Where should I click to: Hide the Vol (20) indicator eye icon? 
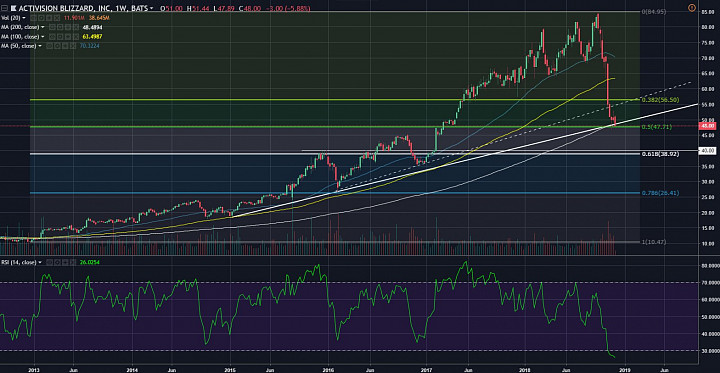(x=33, y=17)
